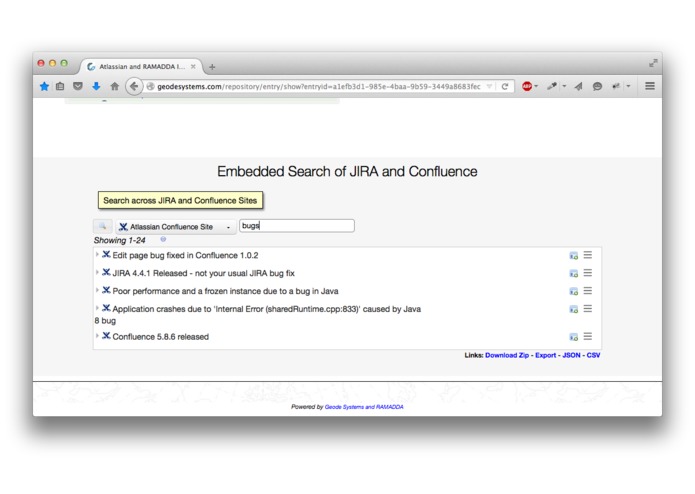
Task: Enter full screen with corner arrows icon
Action: click(653, 63)
